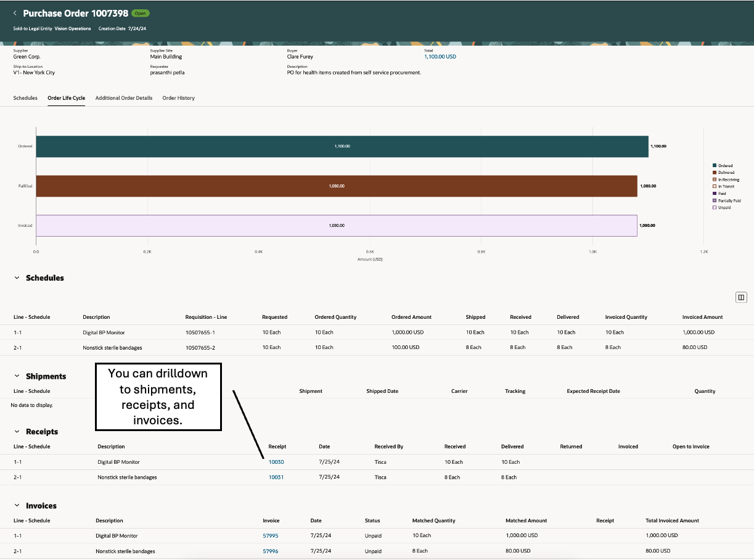The height and width of the screenshot is (560, 754).
Task: Click the Delivered legend swatch
Action: (715, 173)
